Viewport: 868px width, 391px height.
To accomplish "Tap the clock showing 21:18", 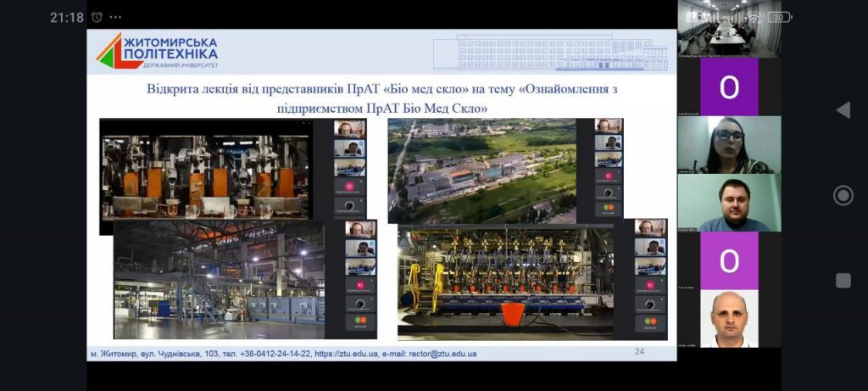I will (x=67, y=17).
